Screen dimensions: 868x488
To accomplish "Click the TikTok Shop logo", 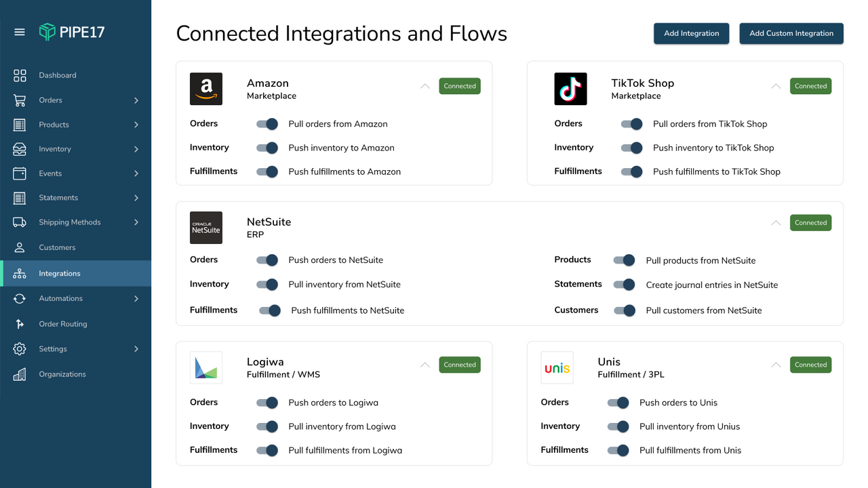I will coord(571,89).
